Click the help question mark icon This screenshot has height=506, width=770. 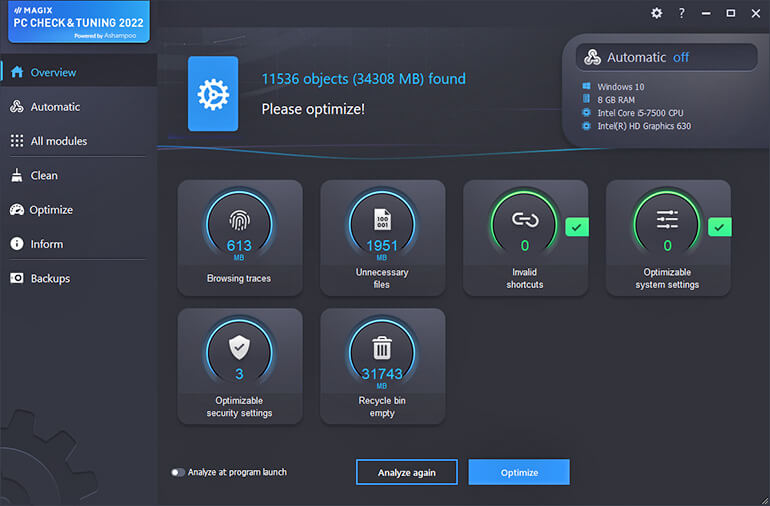(x=682, y=13)
